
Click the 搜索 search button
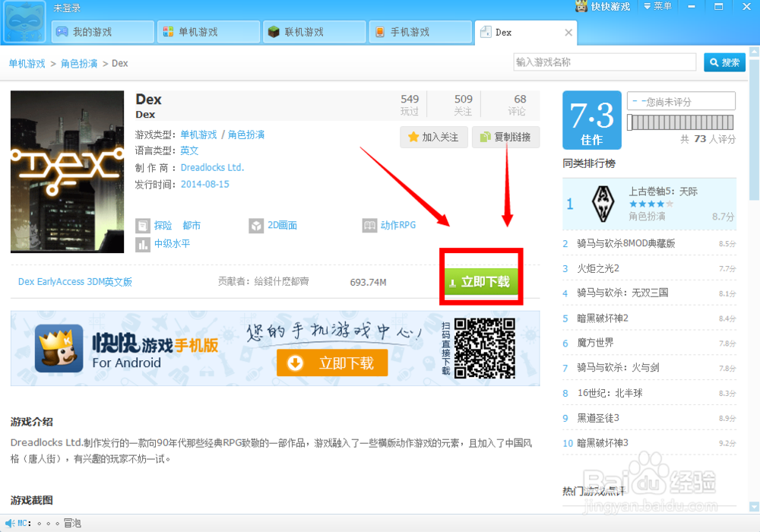(x=724, y=62)
